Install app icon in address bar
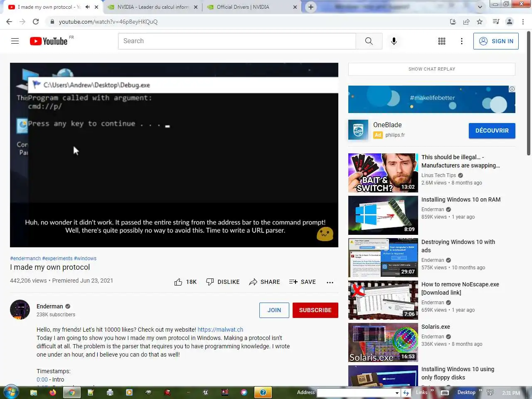The width and height of the screenshot is (532, 399). [x=453, y=22]
